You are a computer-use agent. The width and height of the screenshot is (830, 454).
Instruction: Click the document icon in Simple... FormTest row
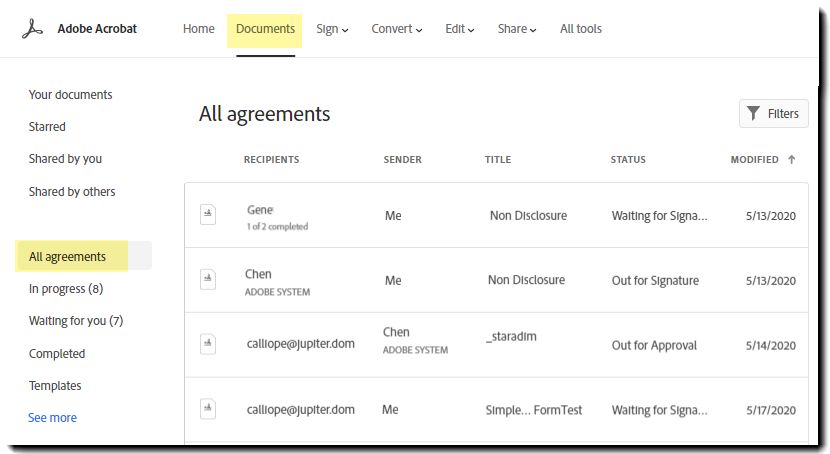208,408
